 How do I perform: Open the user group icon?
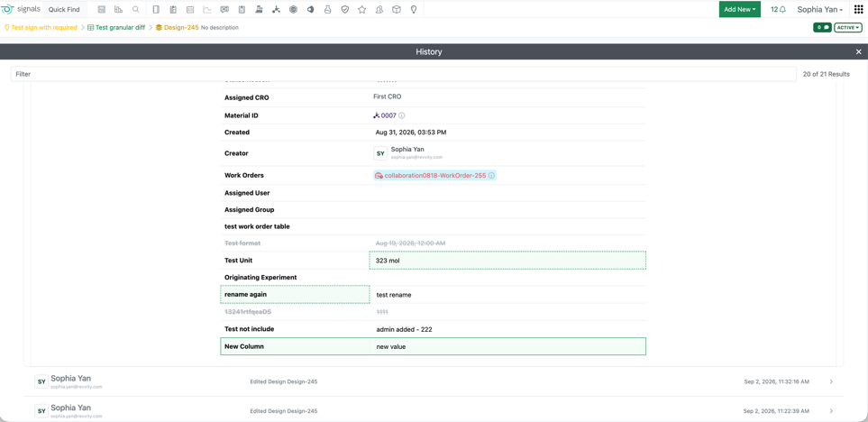(x=379, y=9)
